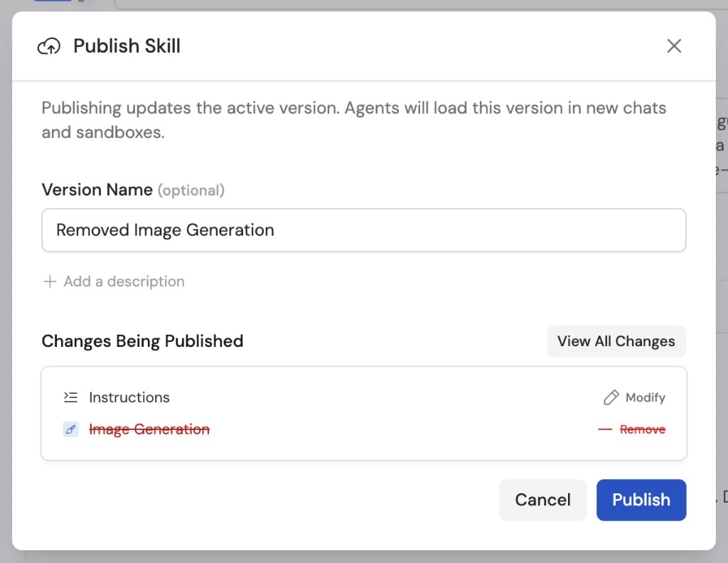Click the Changes Being Published heading
Image resolution: width=728 pixels, height=563 pixels.
coord(142,341)
